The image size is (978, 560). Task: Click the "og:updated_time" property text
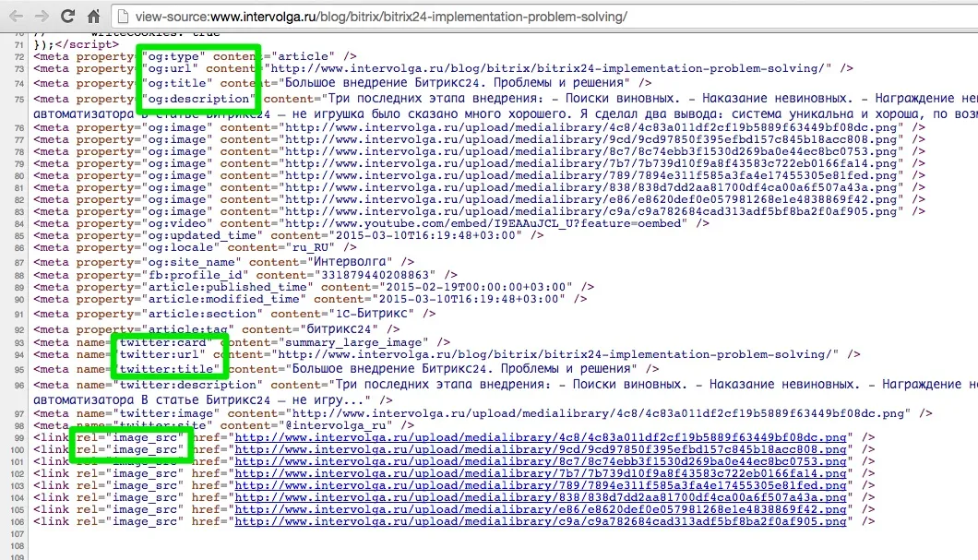203,236
